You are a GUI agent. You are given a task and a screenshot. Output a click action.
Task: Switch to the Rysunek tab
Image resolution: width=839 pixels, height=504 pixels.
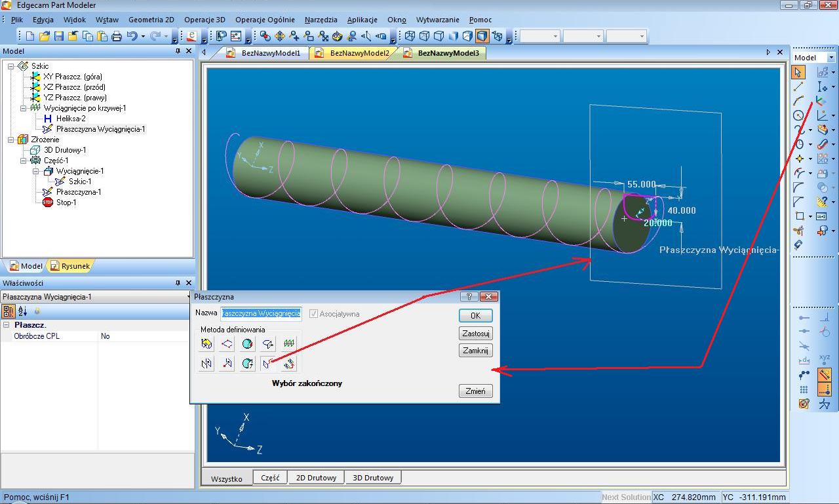tap(70, 266)
